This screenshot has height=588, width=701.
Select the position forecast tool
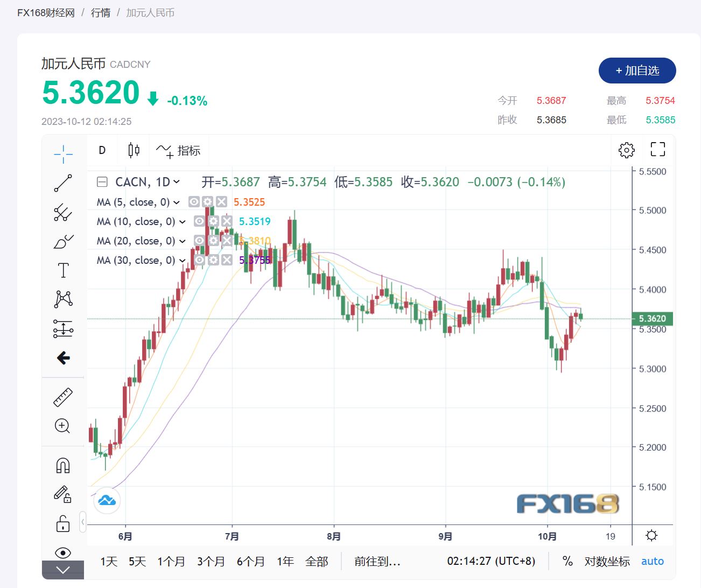(x=63, y=328)
